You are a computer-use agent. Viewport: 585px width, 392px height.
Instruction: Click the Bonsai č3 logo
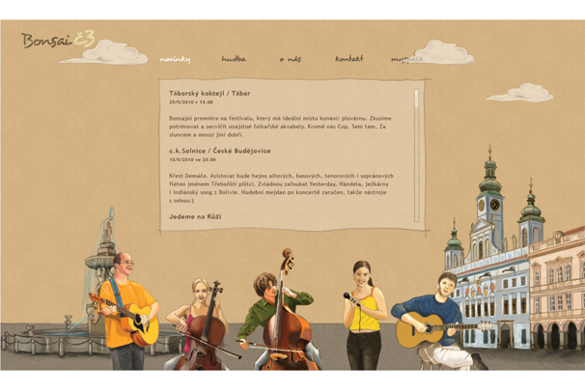tap(58, 40)
